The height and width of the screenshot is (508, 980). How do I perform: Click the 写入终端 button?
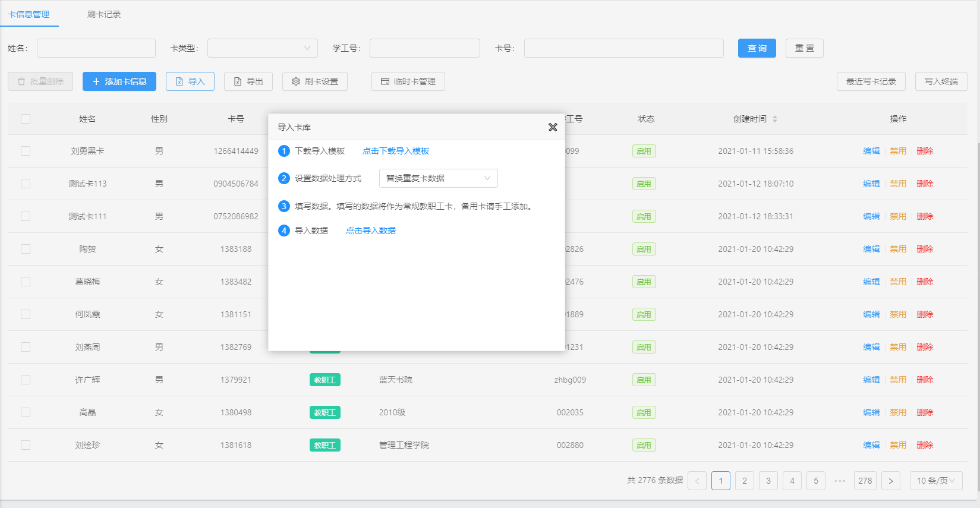tap(941, 81)
